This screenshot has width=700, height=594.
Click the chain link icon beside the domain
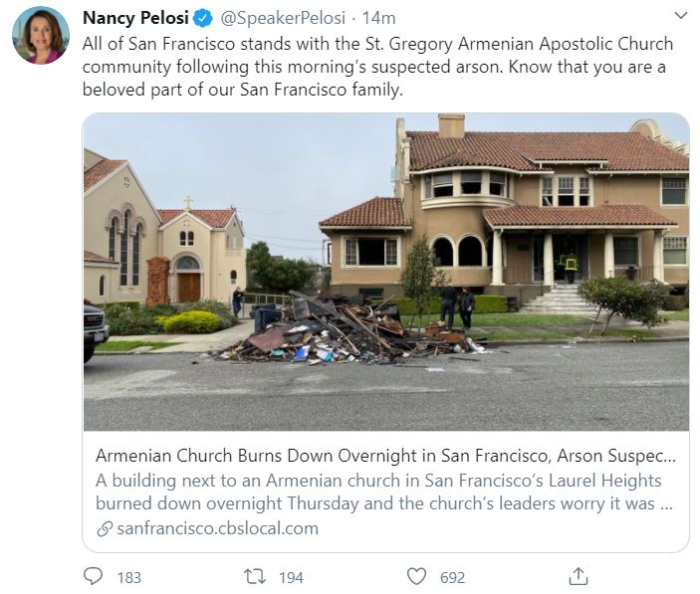(104, 529)
